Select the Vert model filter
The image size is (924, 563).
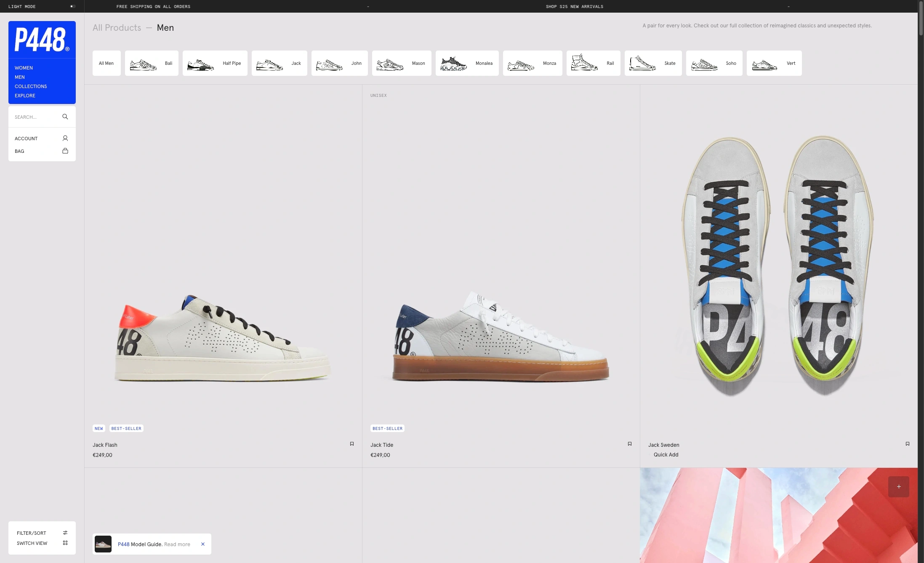[774, 63]
